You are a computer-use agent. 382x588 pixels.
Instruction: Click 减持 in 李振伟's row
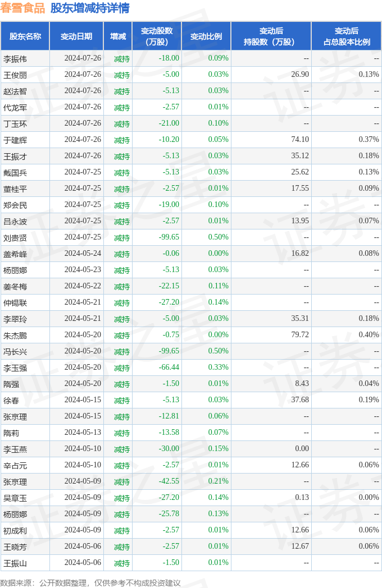(x=122, y=59)
